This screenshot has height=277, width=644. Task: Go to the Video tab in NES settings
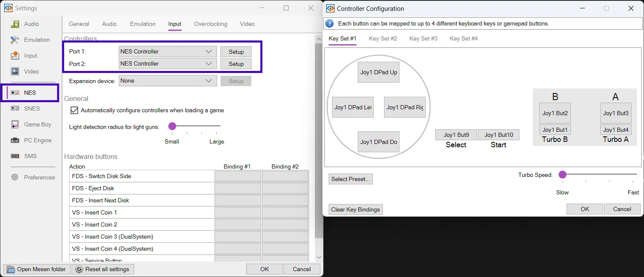pyautogui.click(x=247, y=24)
